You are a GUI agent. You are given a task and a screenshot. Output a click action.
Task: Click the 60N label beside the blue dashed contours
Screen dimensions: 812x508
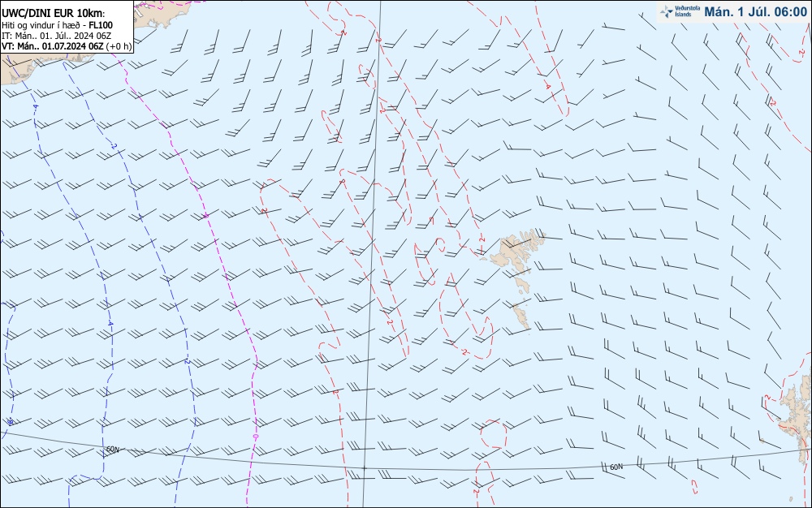point(113,450)
